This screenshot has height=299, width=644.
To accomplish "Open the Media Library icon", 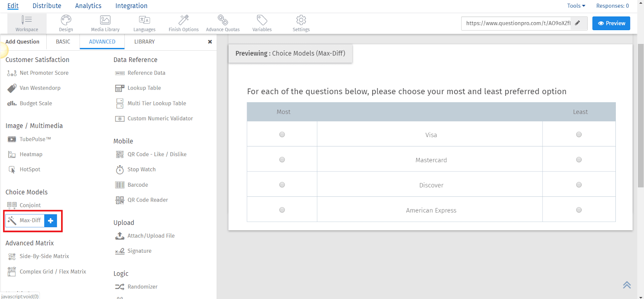I will tap(105, 20).
